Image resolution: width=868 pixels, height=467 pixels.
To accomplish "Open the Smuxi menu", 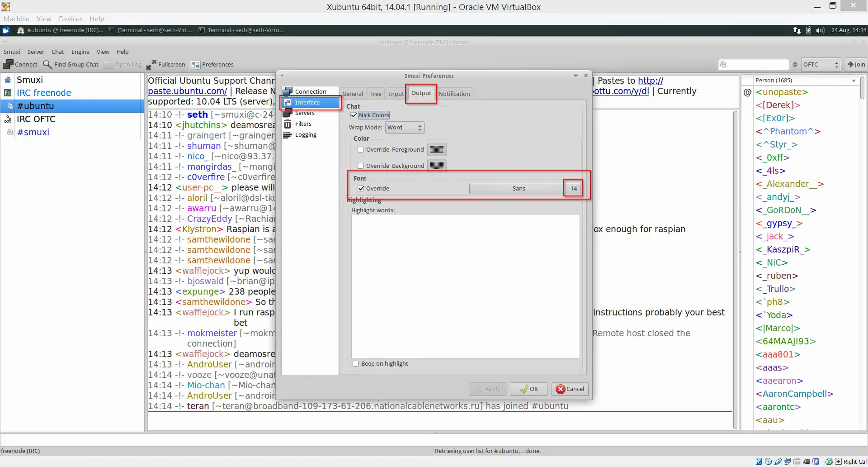I will [12, 52].
